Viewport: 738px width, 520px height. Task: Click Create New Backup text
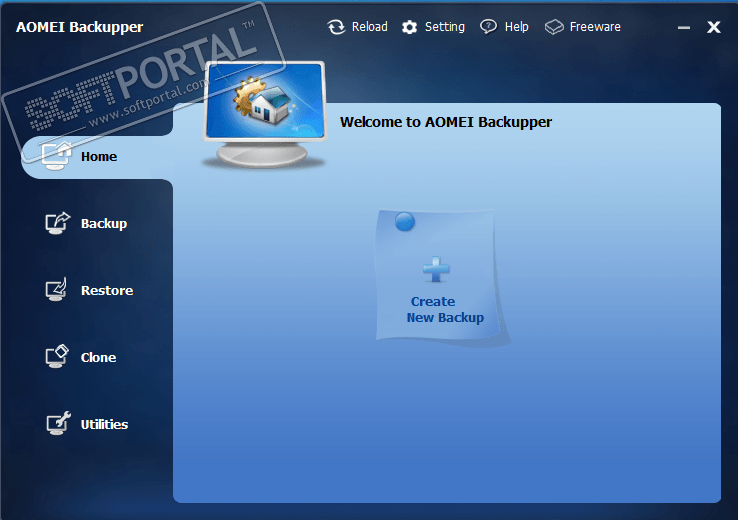click(445, 310)
